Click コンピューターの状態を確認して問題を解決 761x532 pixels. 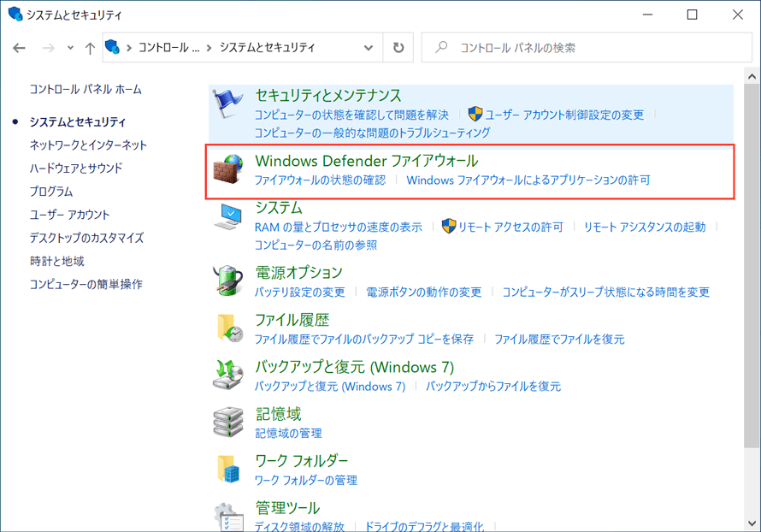tap(352, 115)
